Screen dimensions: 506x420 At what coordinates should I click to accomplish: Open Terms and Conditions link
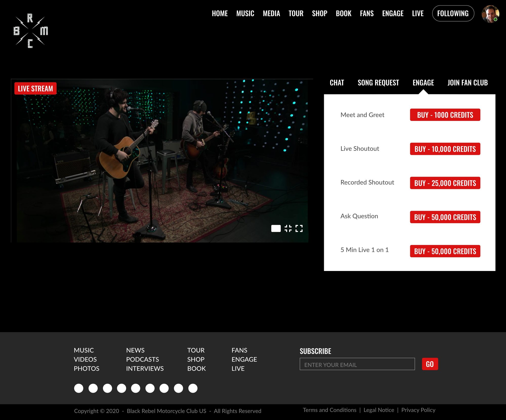point(329,410)
